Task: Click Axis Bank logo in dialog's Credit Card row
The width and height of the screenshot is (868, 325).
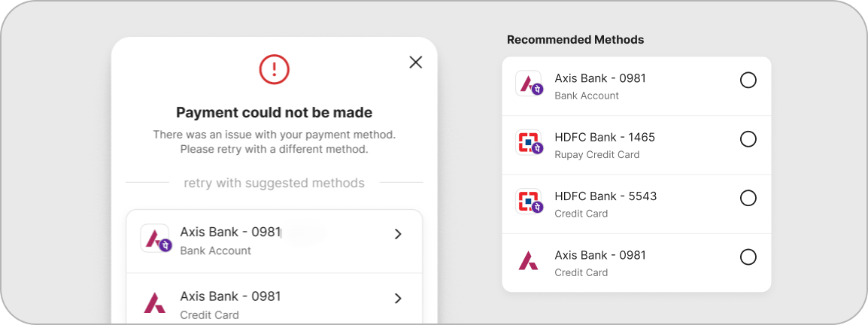Action: click(155, 303)
